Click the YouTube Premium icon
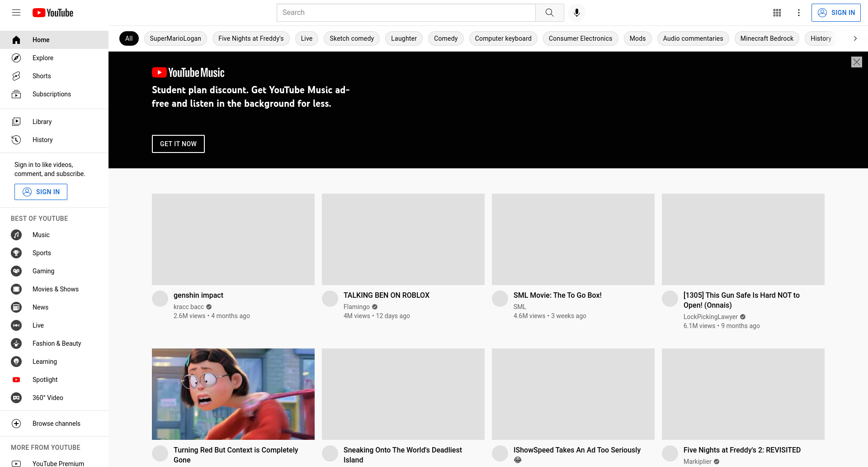Viewport: 868px width, 467px height. pos(16,463)
